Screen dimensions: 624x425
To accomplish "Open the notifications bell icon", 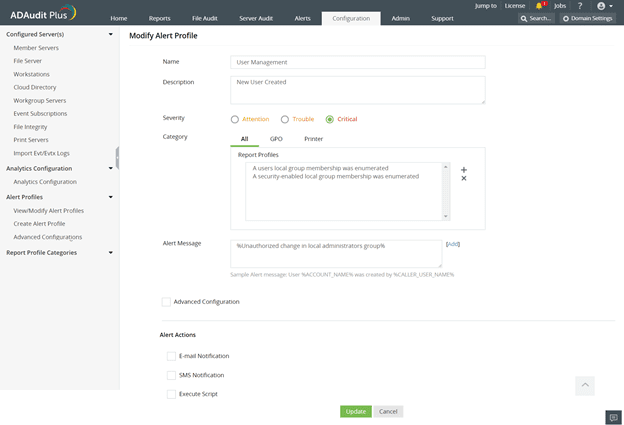I will (540, 5).
